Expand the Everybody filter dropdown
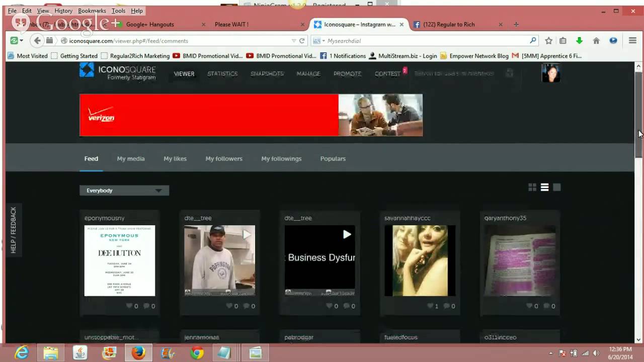 click(124, 191)
